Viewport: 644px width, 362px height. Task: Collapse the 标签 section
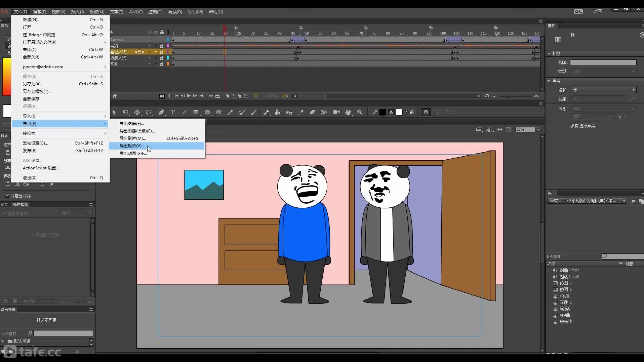click(x=549, y=53)
